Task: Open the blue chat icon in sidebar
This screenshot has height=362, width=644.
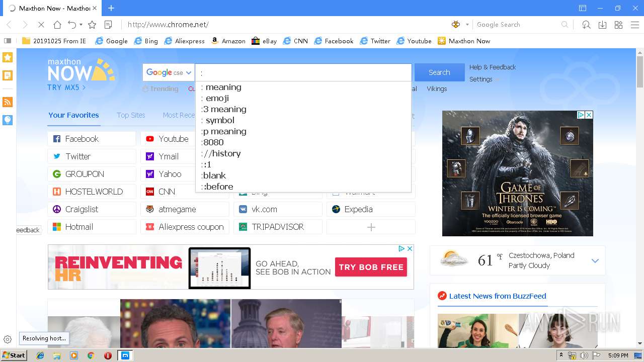Action: point(8,120)
